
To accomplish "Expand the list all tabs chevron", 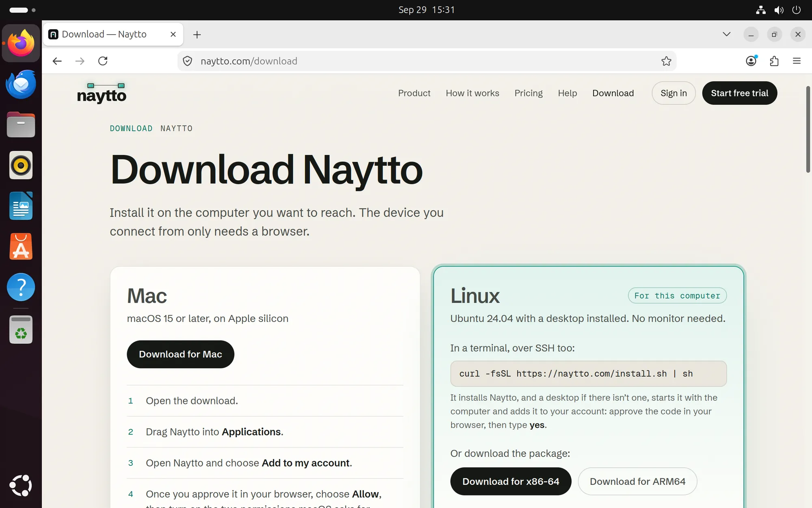I will (x=727, y=35).
